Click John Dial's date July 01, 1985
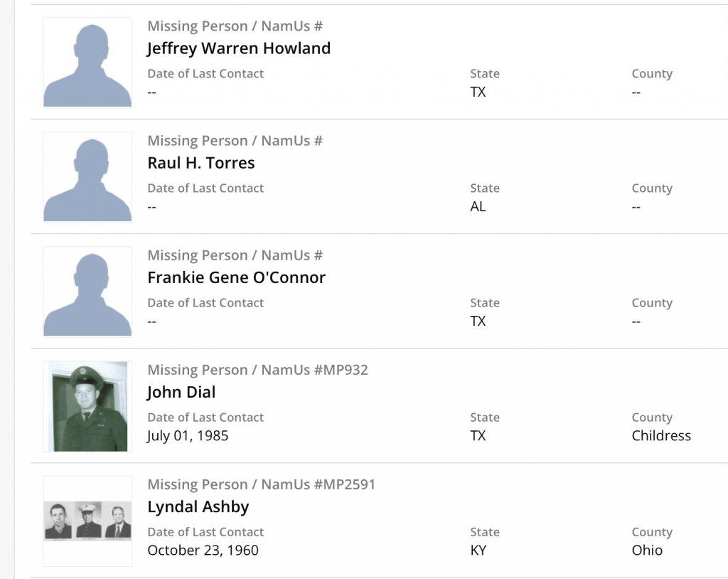Image resolution: width=728 pixels, height=579 pixels. (188, 435)
